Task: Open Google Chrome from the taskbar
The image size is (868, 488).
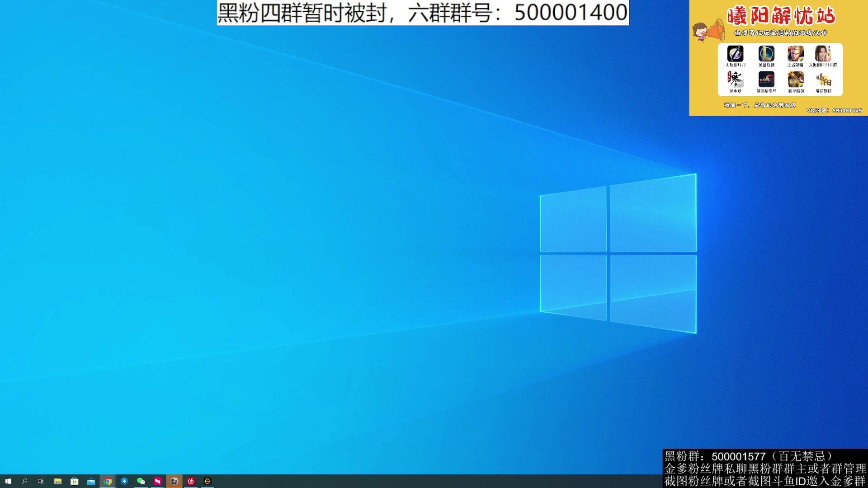Action: [108, 481]
